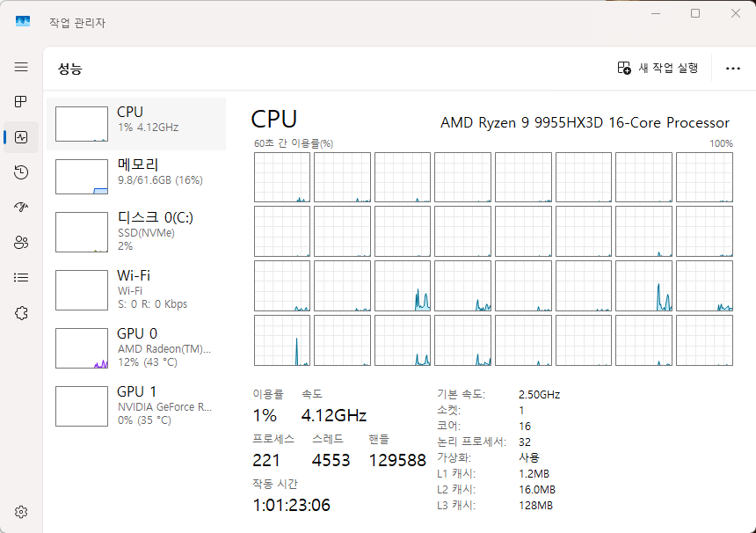Select the GPU 1 NVIDIA GeForce item
756x533 pixels.
140,405
